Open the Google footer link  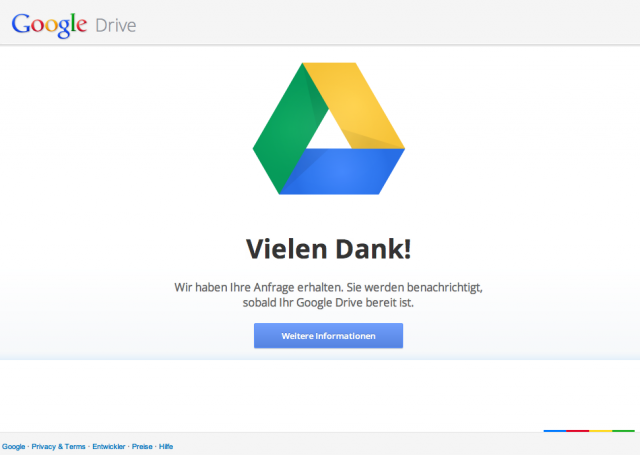(x=13, y=446)
